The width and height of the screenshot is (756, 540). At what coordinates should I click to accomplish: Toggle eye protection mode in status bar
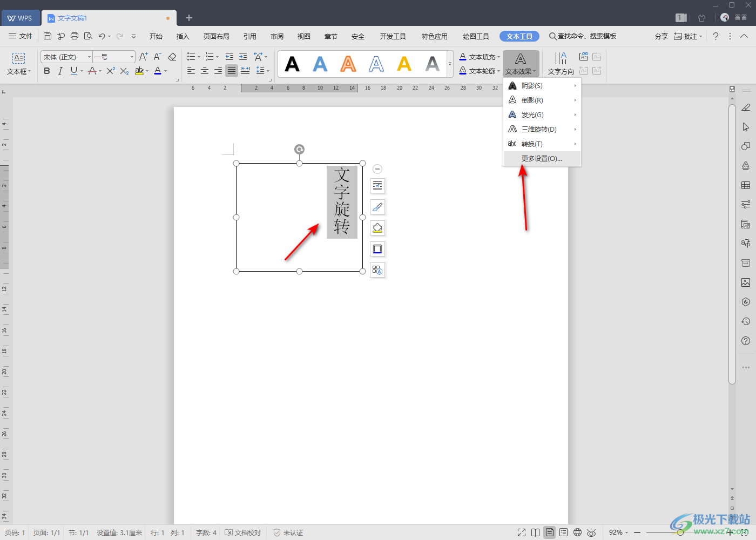point(591,532)
